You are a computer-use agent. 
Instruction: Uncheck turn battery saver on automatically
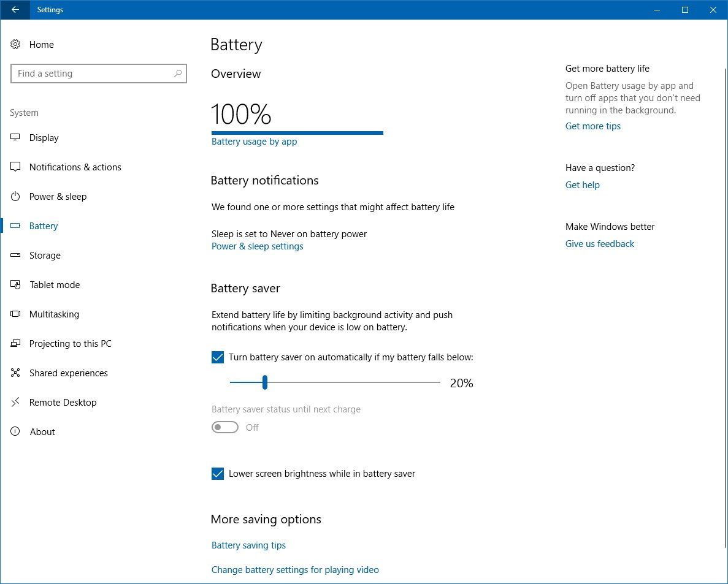pos(218,357)
